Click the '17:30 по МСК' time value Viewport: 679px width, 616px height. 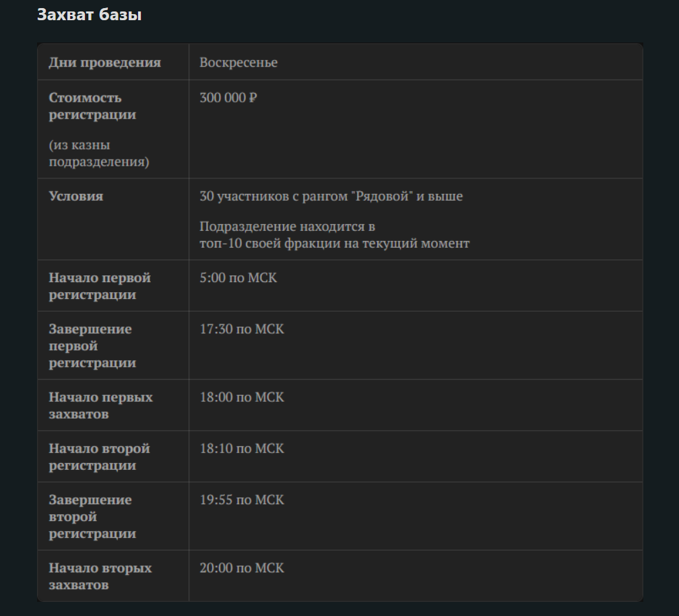click(x=242, y=329)
